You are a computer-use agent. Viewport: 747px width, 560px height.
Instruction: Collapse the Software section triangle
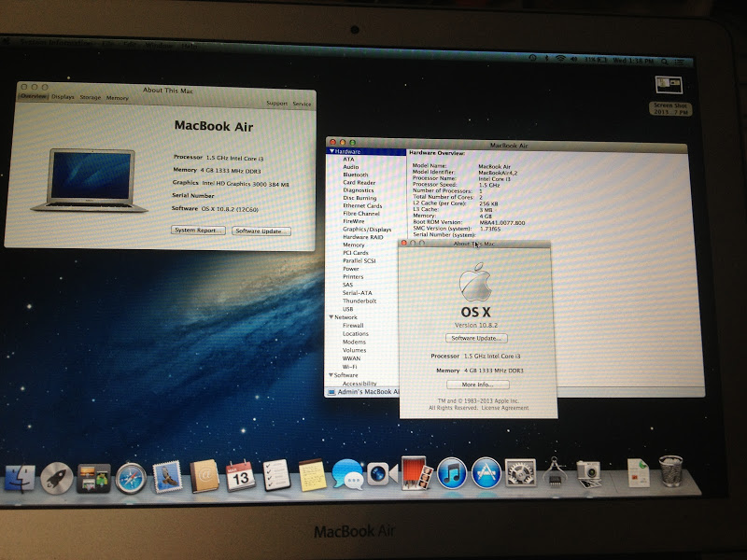tap(331, 375)
